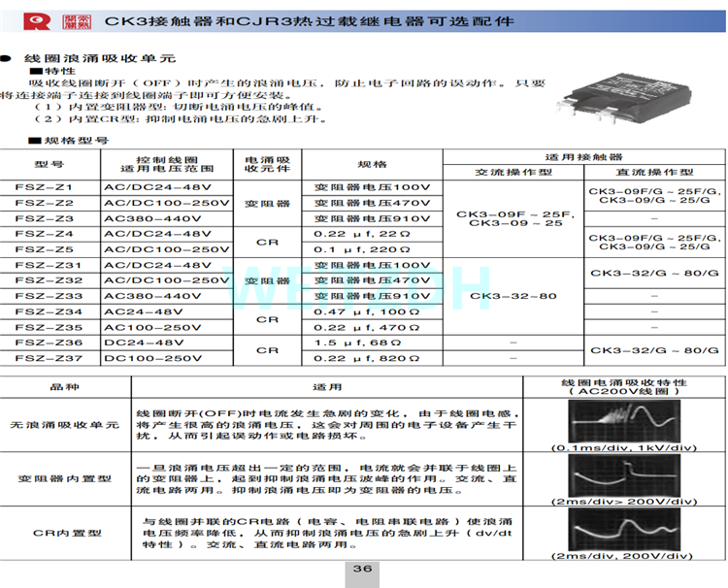Select the header title CK3接触器和CJR3热过载继电器可选配件
Image resolution: width=728 pixels, height=588 pixels.
tap(310, 21)
